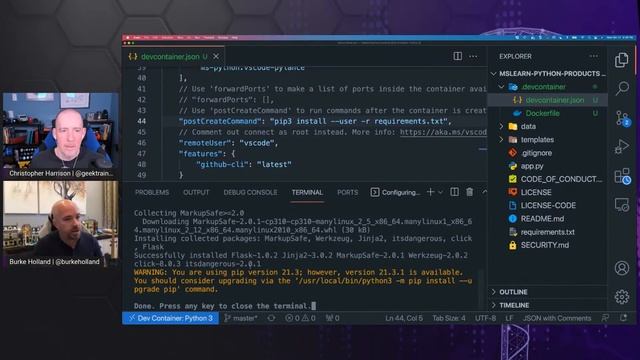Expand the templates folder
640x360 pixels.
pyautogui.click(x=548, y=140)
